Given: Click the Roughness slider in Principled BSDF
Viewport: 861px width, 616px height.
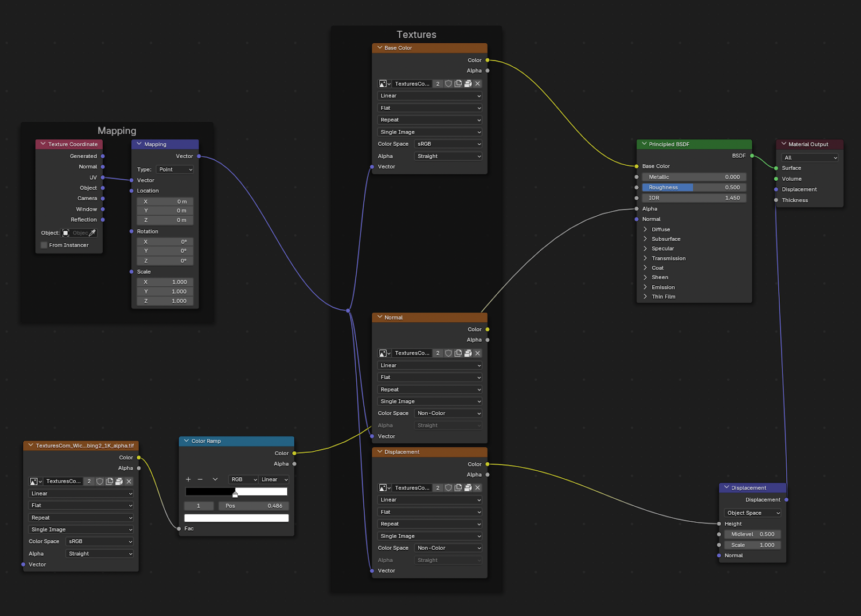Looking at the screenshot, I should point(694,187).
